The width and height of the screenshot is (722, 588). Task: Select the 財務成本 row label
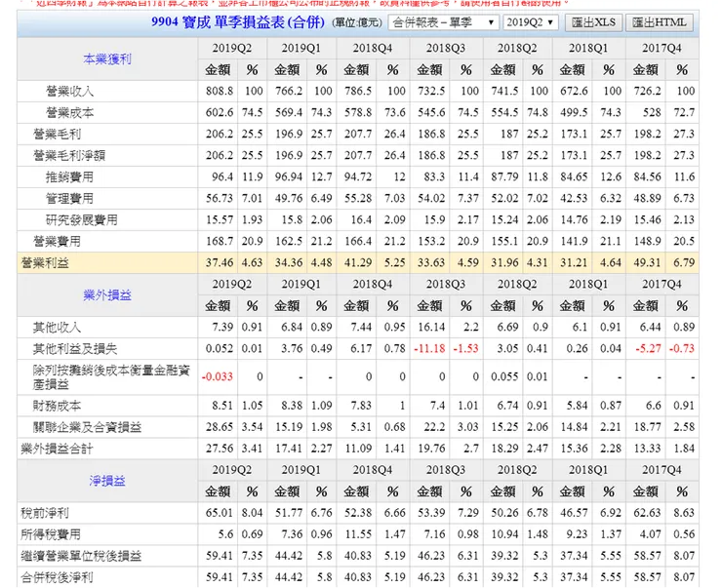(58, 406)
